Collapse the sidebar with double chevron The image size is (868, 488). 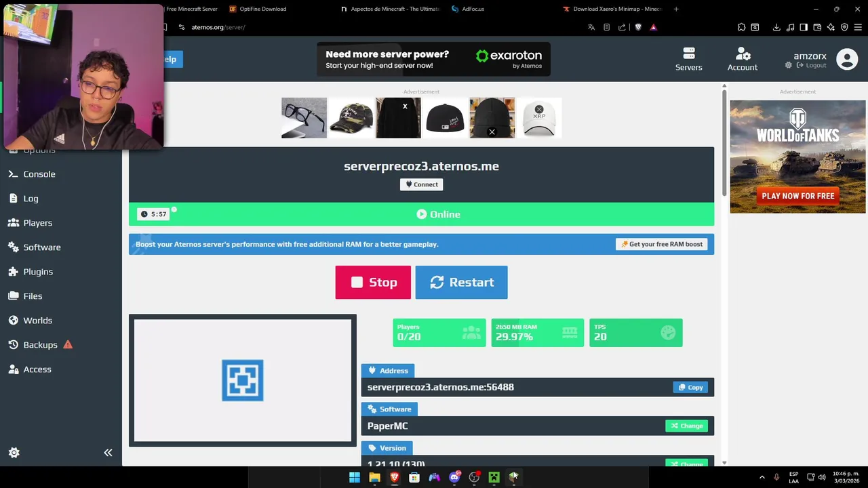tap(108, 453)
